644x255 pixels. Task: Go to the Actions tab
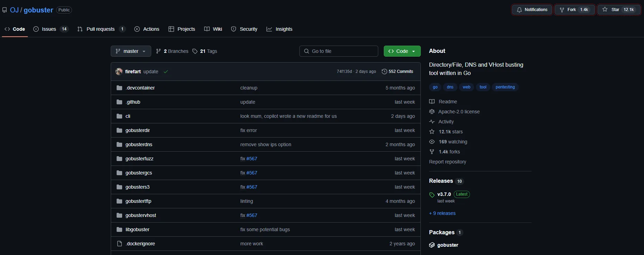pyautogui.click(x=147, y=29)
